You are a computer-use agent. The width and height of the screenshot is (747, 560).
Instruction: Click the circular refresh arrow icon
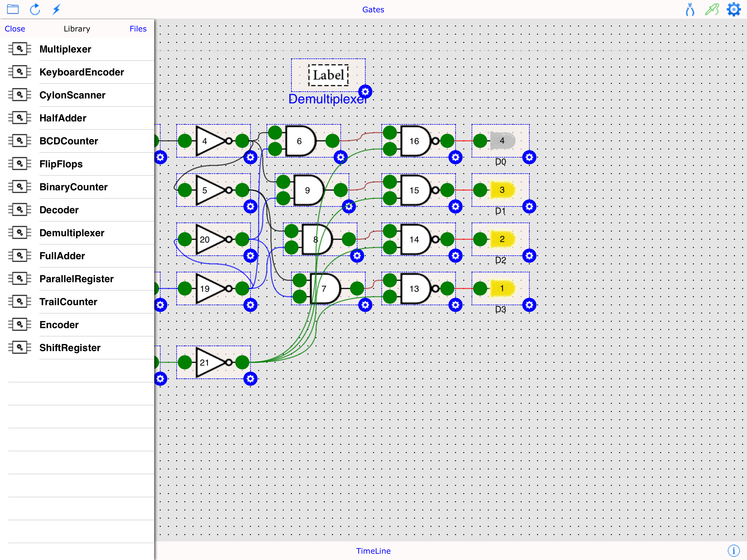pyautogui.click(x=35, y=9)
